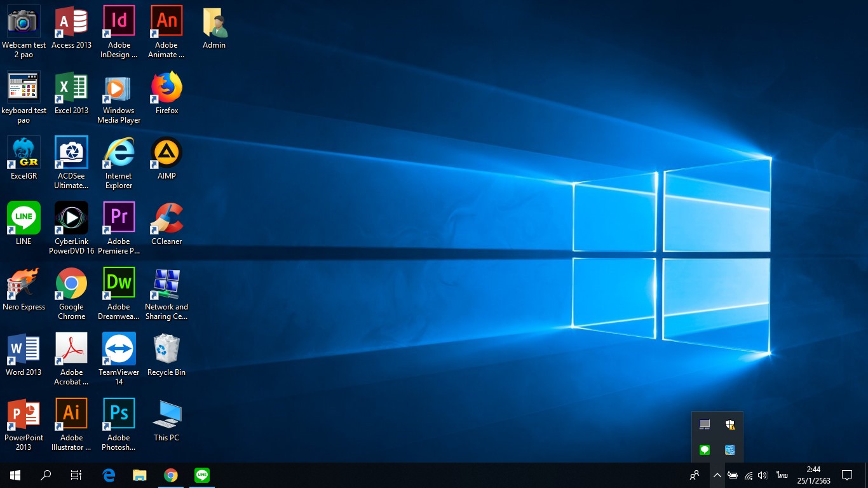Select the Adobe InDesign desktop shortcut
Viewport: 868px width, 488px height.
tap(119, 32)
